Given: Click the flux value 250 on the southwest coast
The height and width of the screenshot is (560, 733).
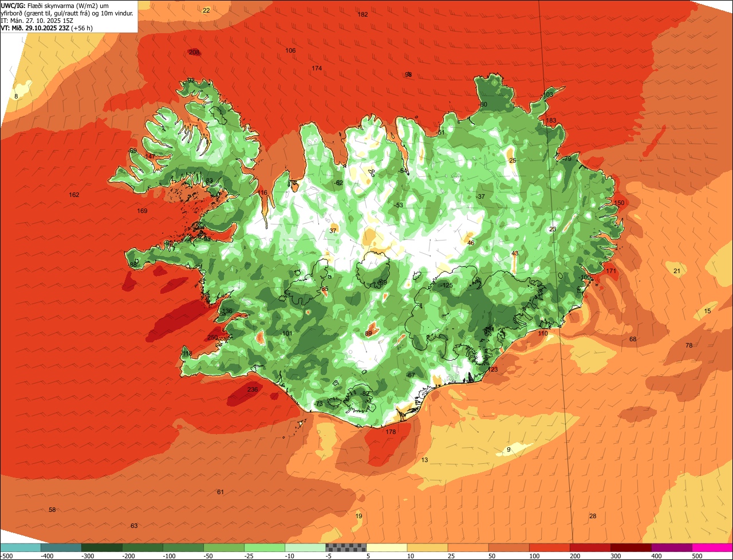Looking at the screenshot, I should coord(212,337).
